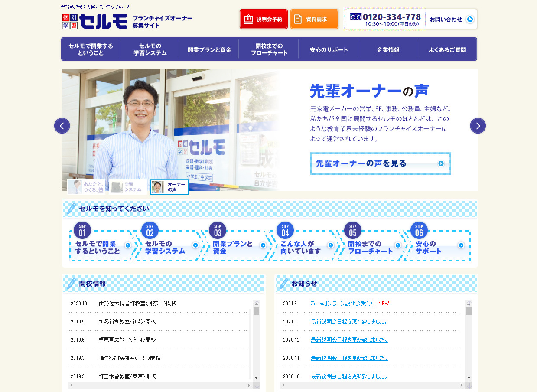Click the free-dial icon beside the phone number
Screen dimensions: 537x392
(356, 17)
